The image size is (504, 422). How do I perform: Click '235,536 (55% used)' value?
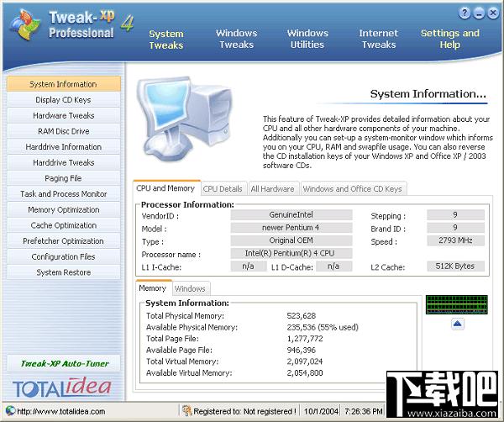click(323, 327)
